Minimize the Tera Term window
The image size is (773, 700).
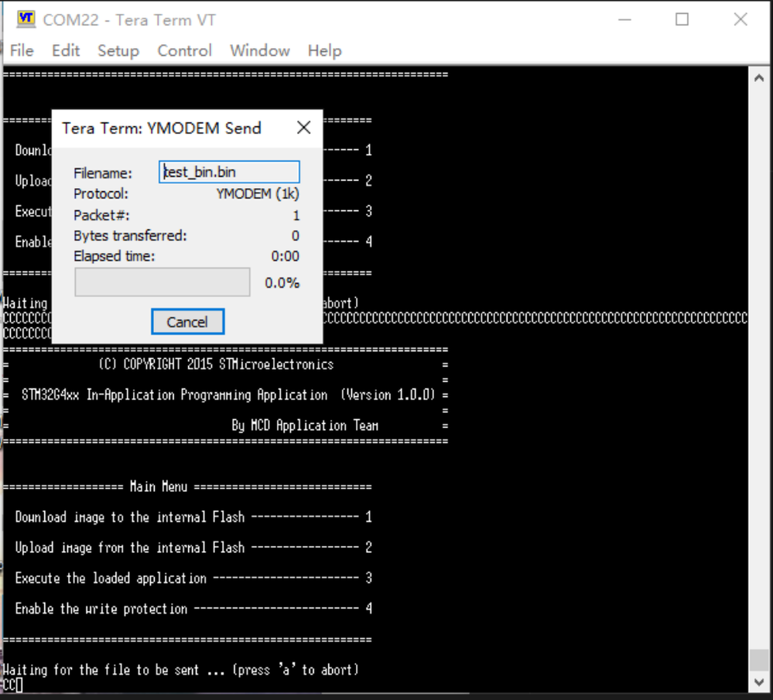[x=624, y=19]
